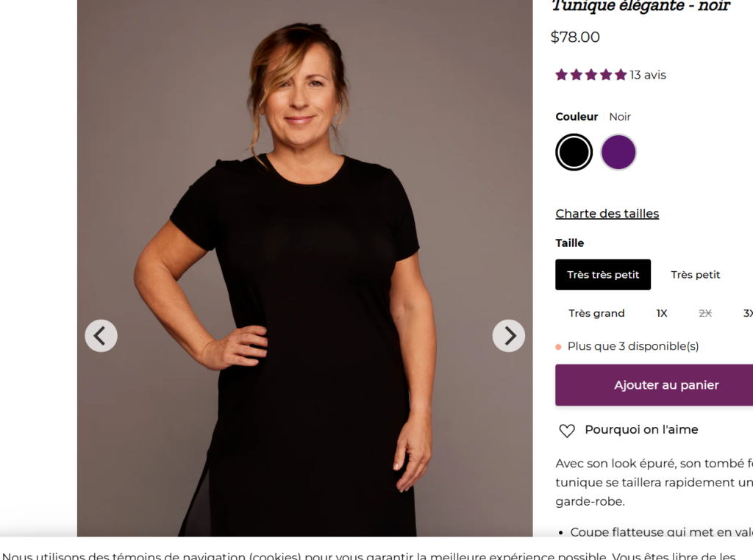
Task: Click the heart icon beside Pourquoi on l'aime
Action: pos(566,431)
